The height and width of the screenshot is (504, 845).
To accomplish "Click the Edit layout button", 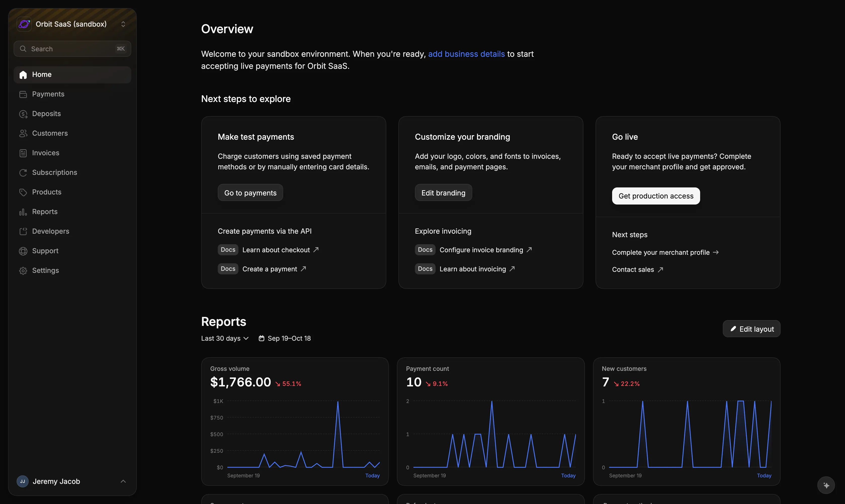I will coord(751,329).
